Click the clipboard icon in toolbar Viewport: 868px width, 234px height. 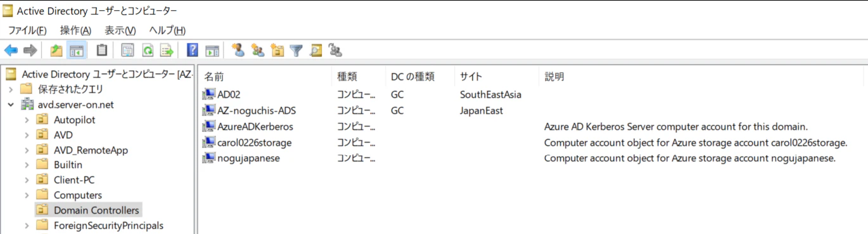pos(101,50)
